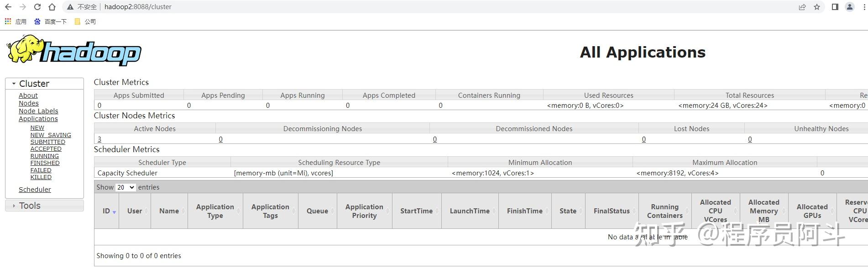
Task: Click the browser back arrow
Action: (x=8, y=7)
